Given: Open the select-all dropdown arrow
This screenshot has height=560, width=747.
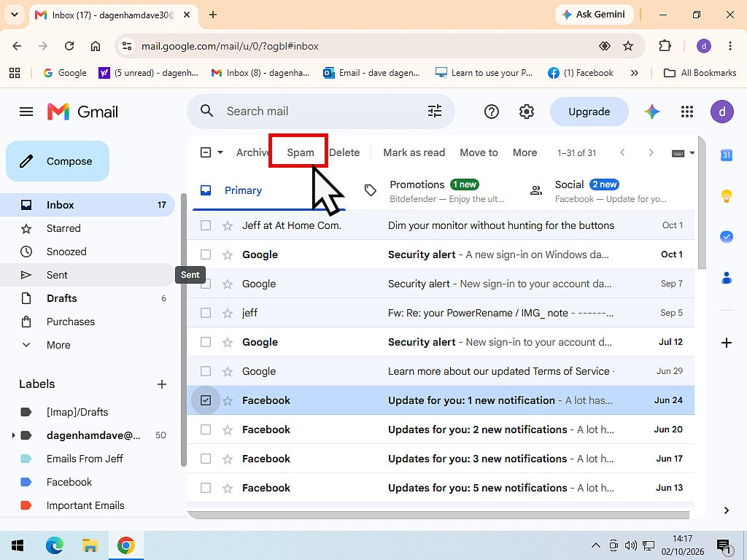Looking at the screenshot, I should [220, 152].
